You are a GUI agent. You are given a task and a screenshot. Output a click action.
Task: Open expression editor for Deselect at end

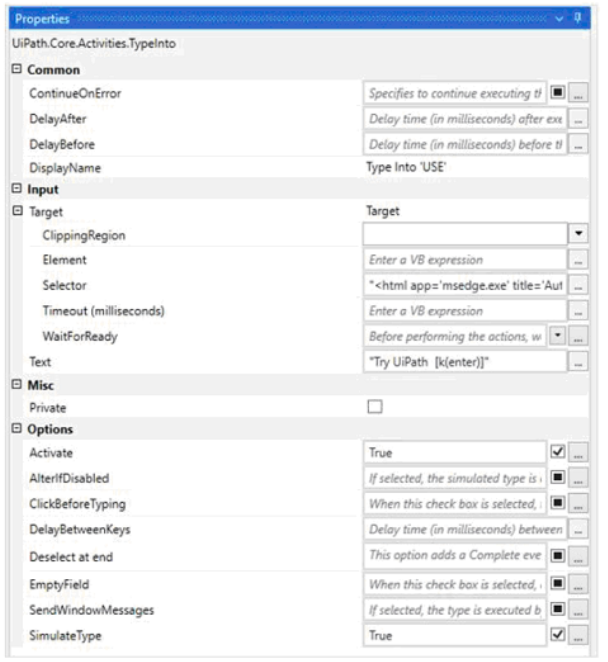tap(578, 556)
